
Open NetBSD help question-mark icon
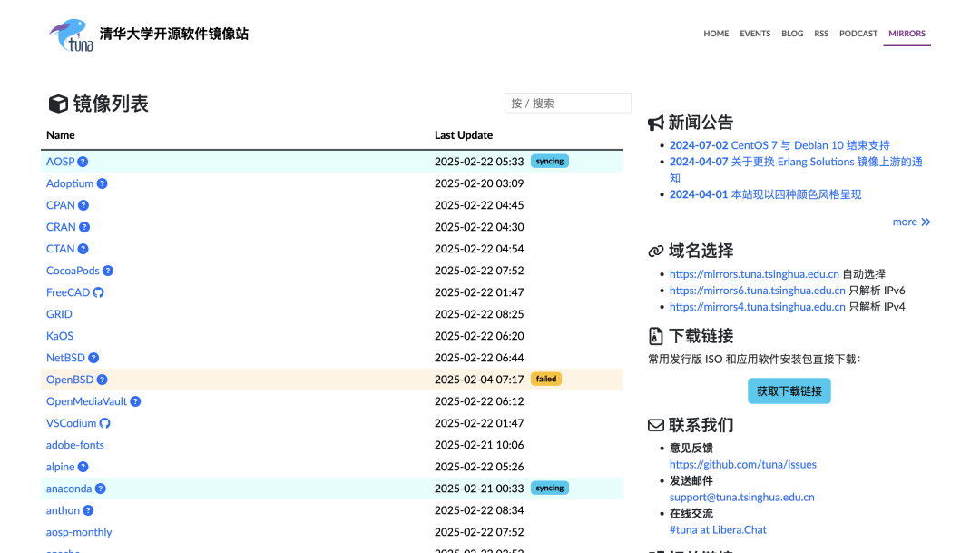(x=93, y=358)
